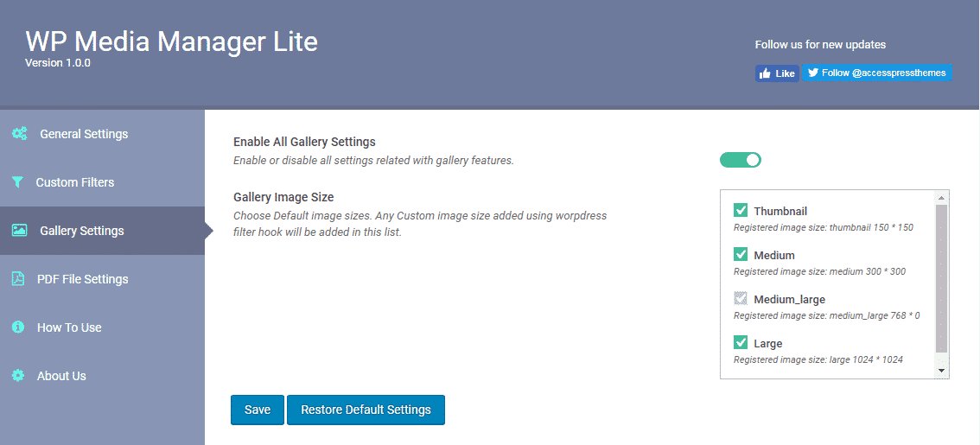Open the How To Use tab
This screenshot has width=980, height=445.
tap(103, 327)
